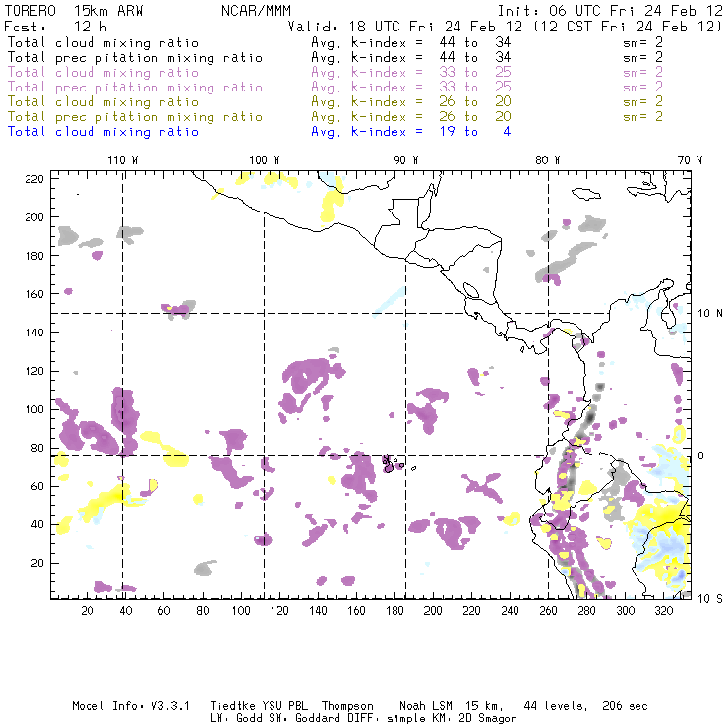Select blue 'Total cloud mixing ratio' legend row

tap(103, 132)
